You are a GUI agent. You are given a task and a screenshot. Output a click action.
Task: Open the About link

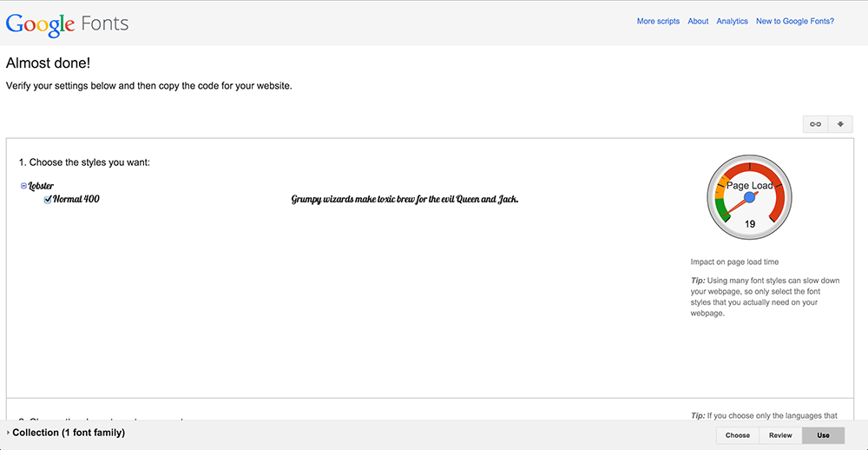click(x=698, y=21)
